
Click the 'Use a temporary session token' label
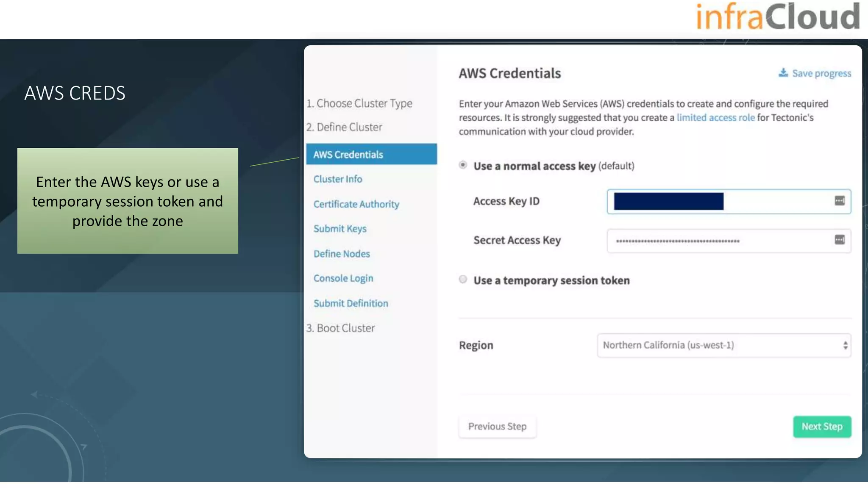pyautogui.click(x=551, y=280)
